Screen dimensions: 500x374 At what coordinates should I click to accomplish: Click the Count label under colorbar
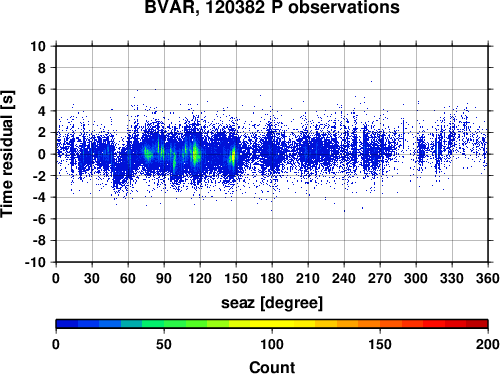pyautogui.click(x=272, y=367)
